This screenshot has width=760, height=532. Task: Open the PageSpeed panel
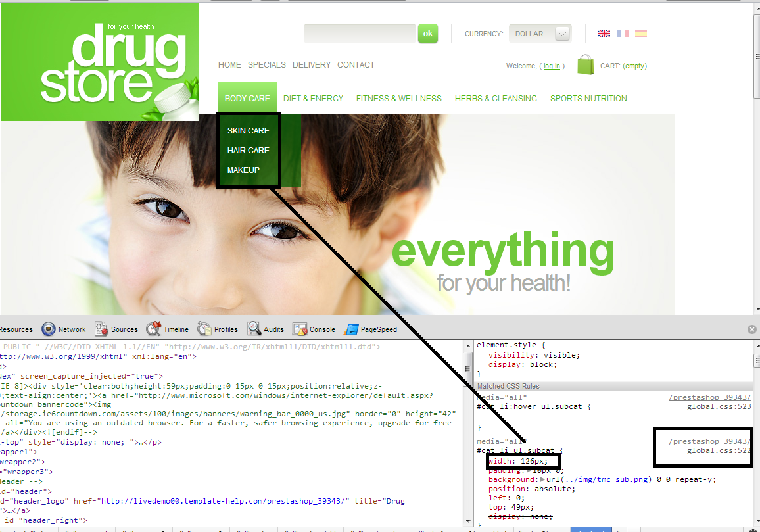(x=371, y=329)
